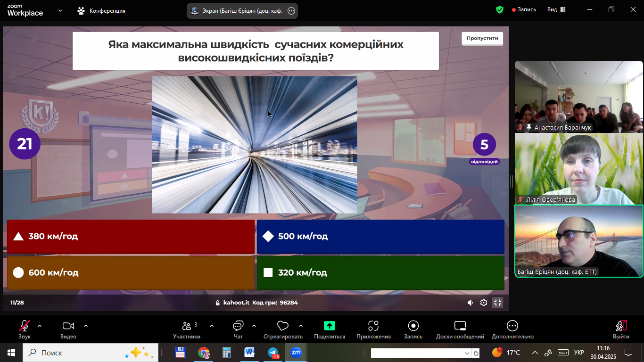
Task: Click the Zoom icon in the taskbar
Action: point(296,353)
